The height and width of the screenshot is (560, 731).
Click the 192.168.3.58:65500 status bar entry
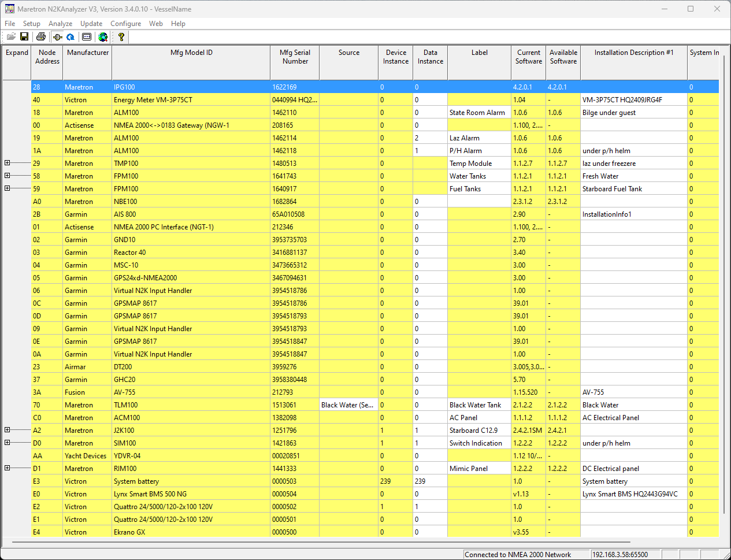[x=625, y=554]
